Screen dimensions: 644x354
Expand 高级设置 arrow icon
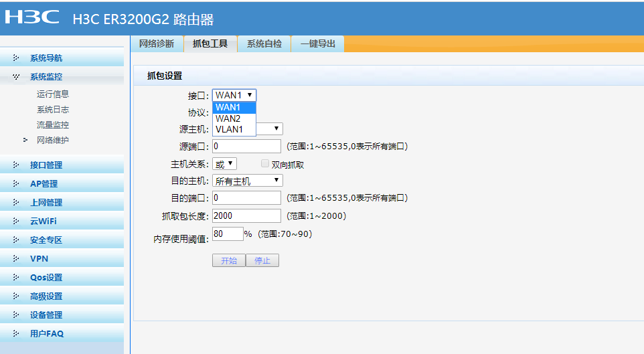pos(16,296)
